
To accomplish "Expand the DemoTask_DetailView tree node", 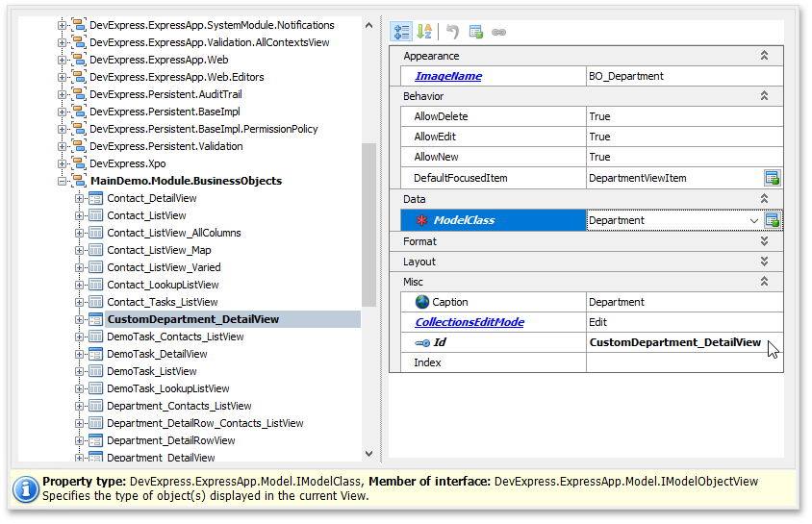I will [81, 354].
